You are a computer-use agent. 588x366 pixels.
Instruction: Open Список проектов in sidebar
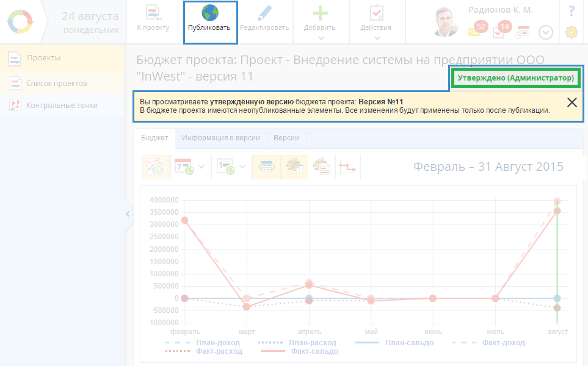[62, 83]
